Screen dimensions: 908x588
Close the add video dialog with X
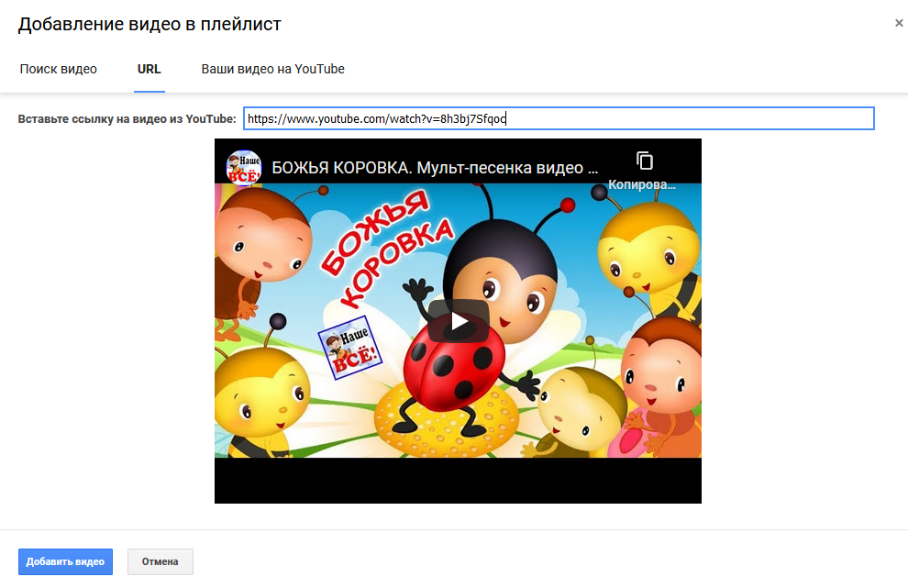(899, 23)
